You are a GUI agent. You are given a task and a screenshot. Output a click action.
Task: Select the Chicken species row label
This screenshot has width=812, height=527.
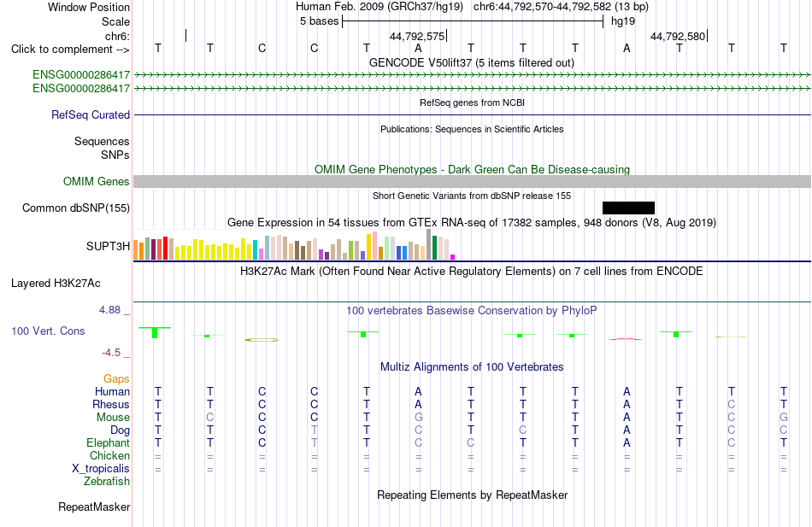click(109, 455)
